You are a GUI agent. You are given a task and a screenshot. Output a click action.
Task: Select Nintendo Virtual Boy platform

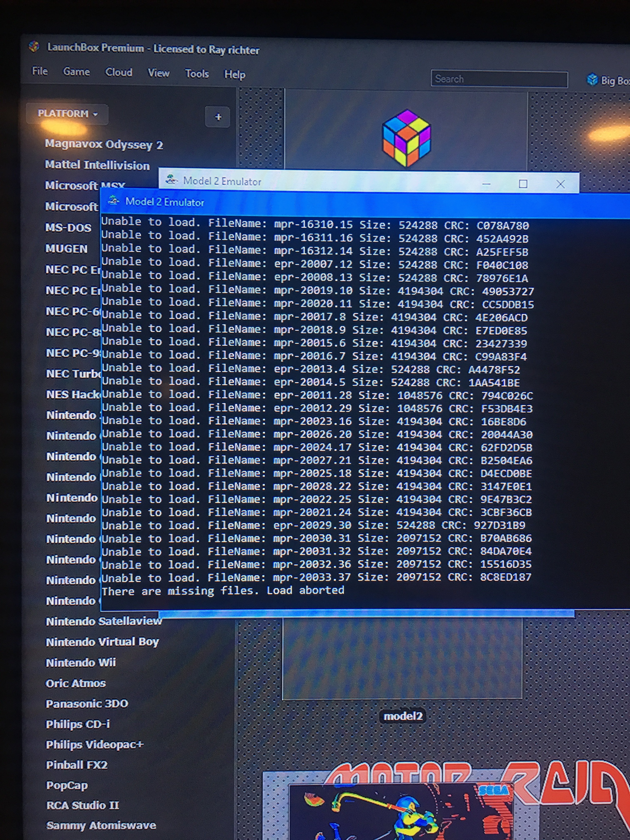coord(102,642)
